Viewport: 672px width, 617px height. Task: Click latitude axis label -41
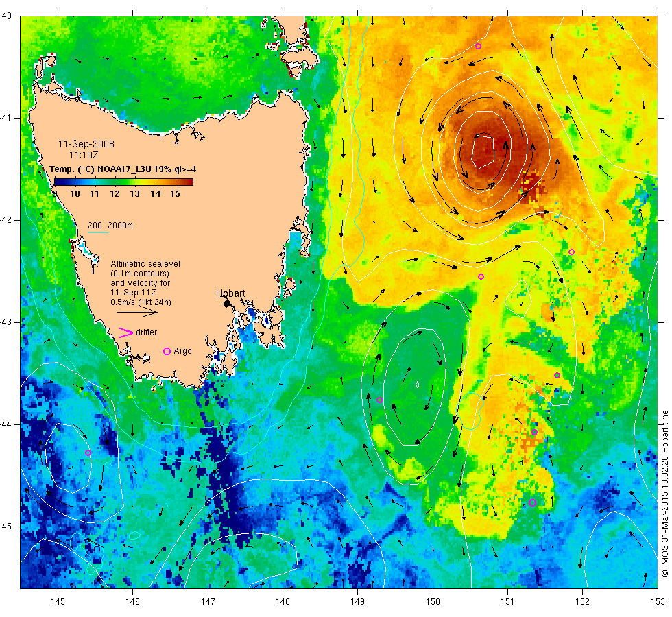coord(5,118)
